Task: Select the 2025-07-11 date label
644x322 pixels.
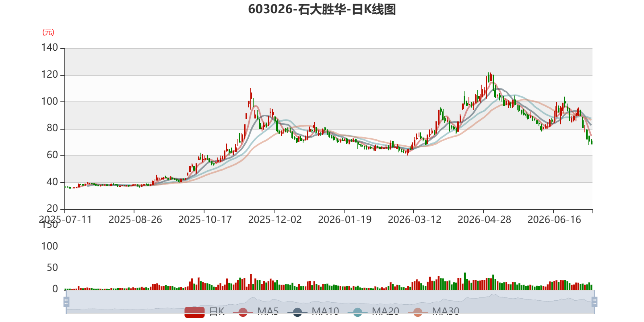Action: point(65,220)
